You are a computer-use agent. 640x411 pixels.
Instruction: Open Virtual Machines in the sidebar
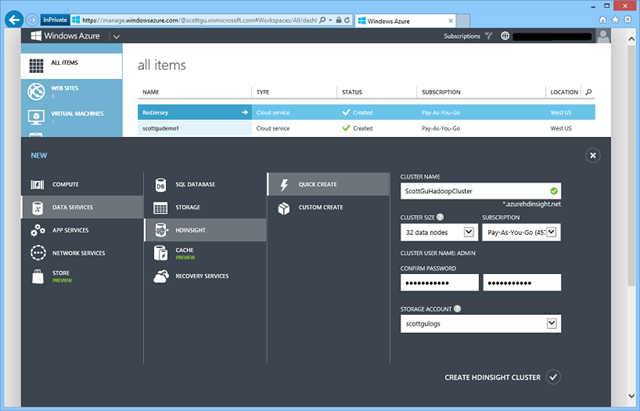click(x=71, y=117)
